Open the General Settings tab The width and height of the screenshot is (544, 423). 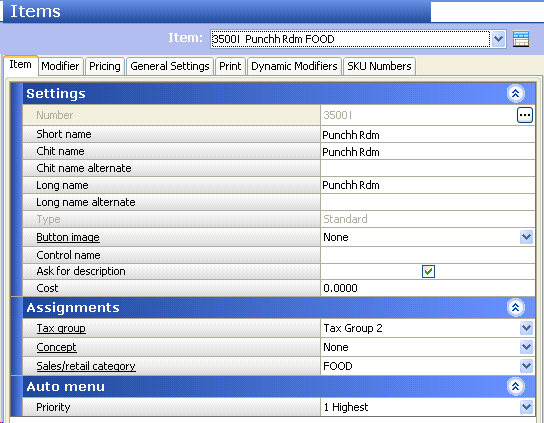170,66
